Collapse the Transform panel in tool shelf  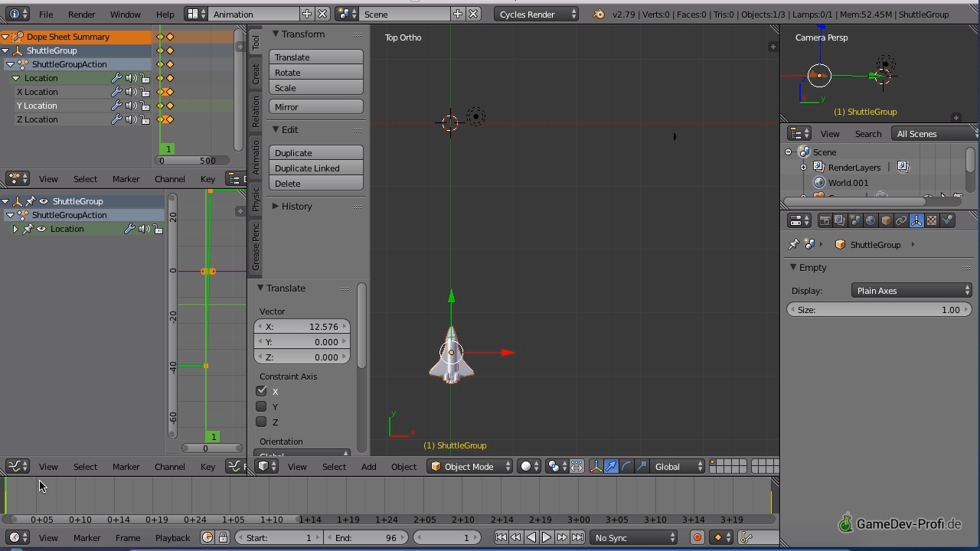click(x=276, y=34)
